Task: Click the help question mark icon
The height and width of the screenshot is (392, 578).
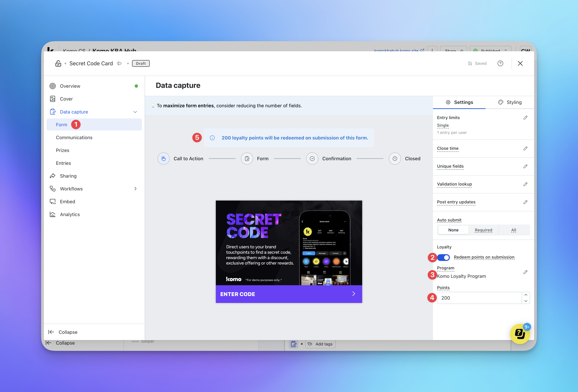Action: [500, 63]
